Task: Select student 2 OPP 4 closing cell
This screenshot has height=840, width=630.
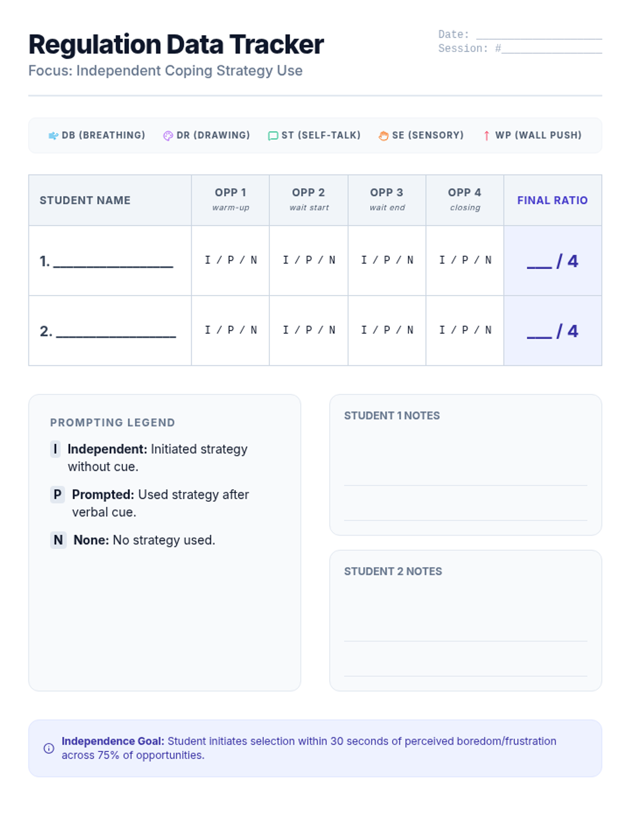Action: [465, 330]
